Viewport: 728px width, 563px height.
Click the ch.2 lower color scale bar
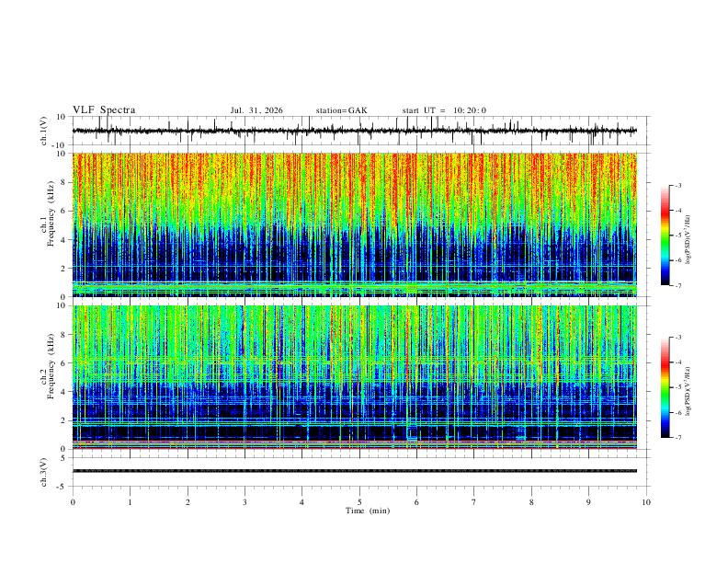click(665, 387)
